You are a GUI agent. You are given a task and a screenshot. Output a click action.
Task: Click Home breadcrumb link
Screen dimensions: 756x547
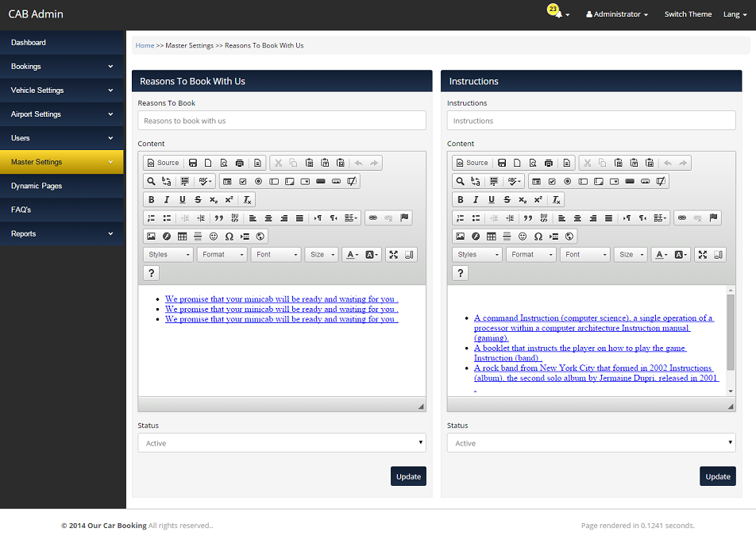point(145,45)
